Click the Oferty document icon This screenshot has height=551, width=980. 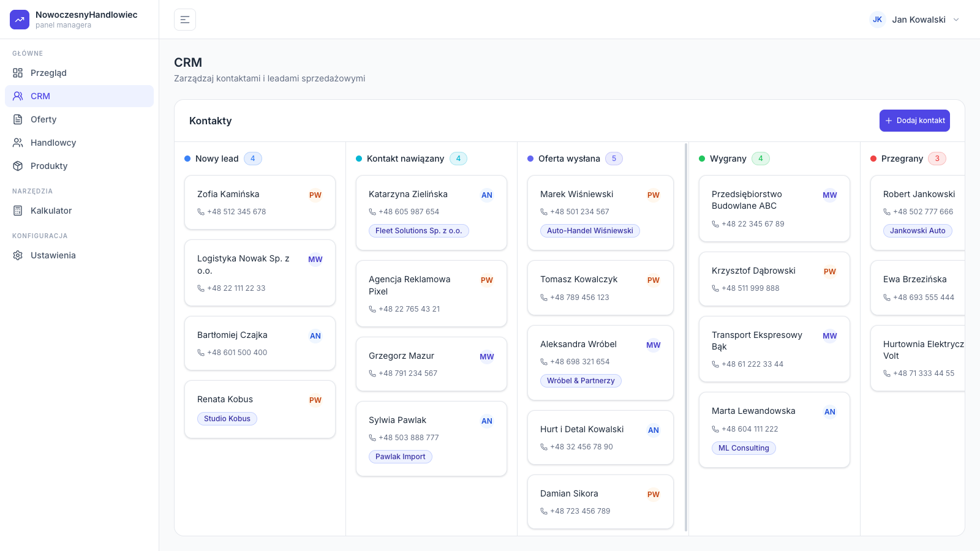pos(18,119)
